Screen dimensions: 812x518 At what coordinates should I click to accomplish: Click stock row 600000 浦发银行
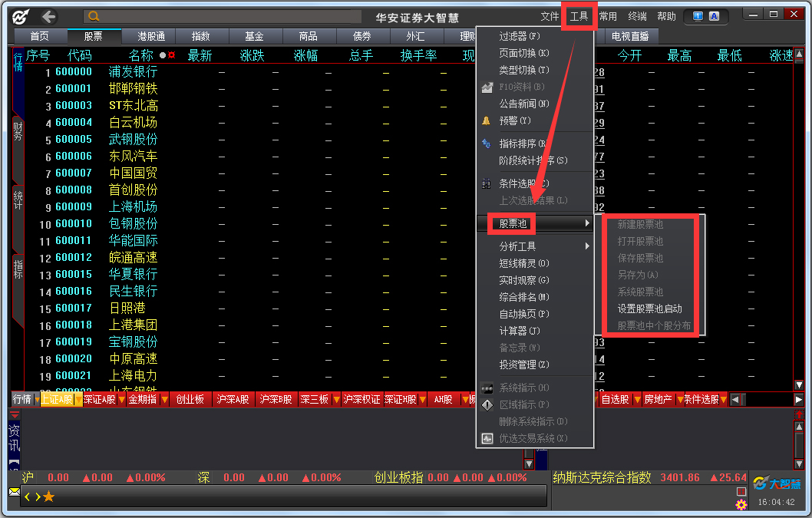251,72
